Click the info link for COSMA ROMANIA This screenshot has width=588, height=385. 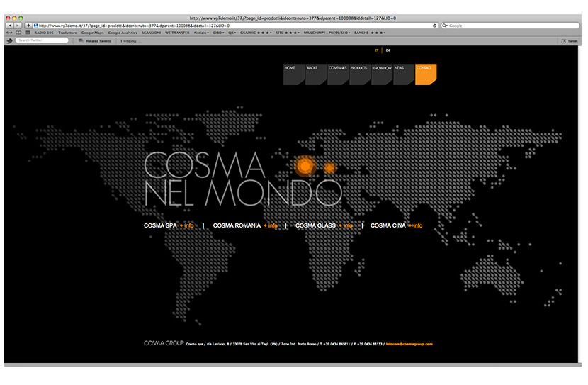(271, 225)
